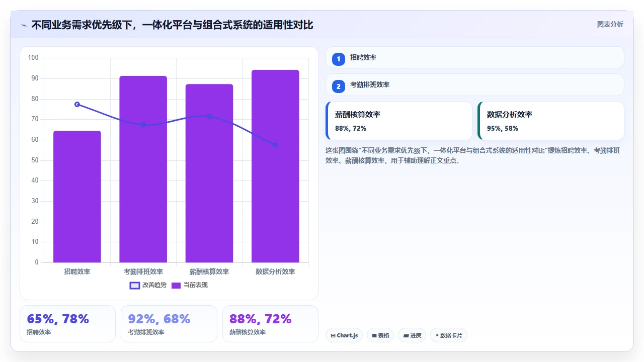Select the 考勤排班效率 list row
The width and height of the screenshot is (644, 362).
coord(475,84)
